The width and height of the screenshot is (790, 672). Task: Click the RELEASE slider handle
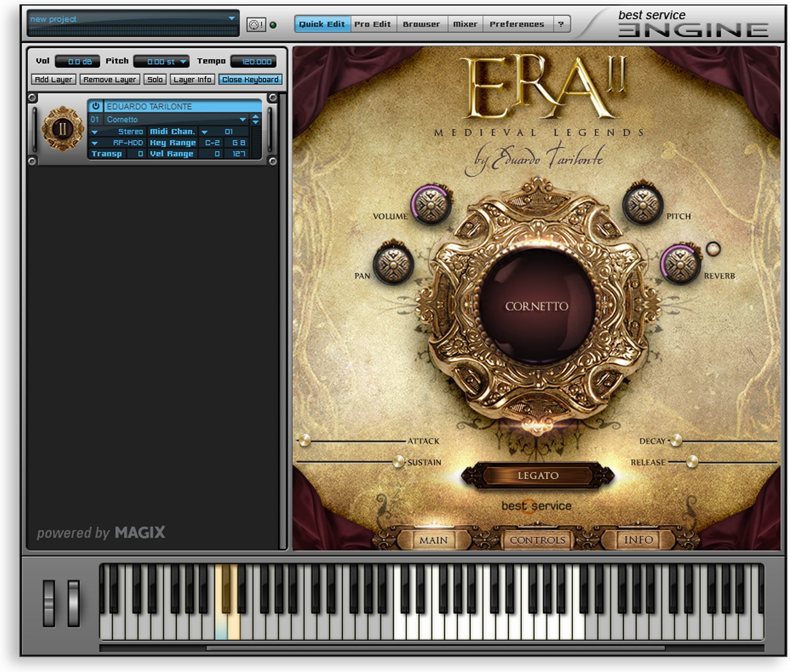(692, 461)
